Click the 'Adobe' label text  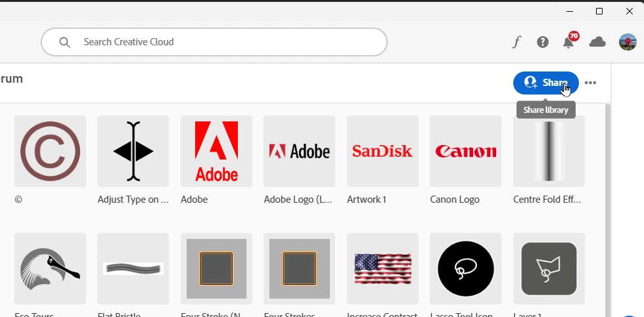coord(195,200)
